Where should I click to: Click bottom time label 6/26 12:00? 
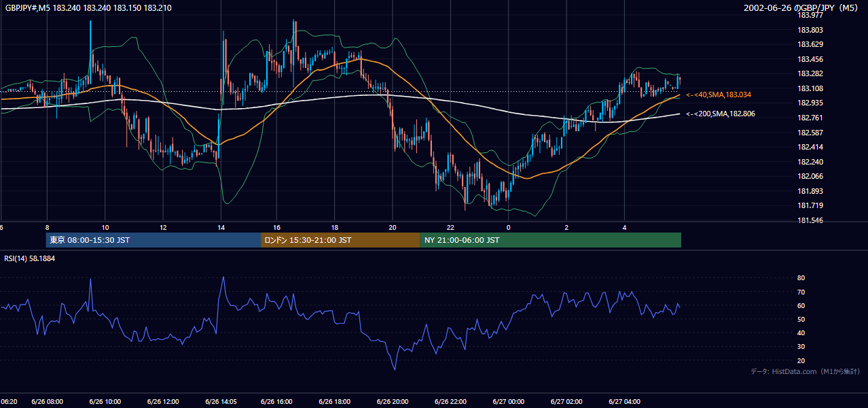pyautogui.click(x=163, y=401)
